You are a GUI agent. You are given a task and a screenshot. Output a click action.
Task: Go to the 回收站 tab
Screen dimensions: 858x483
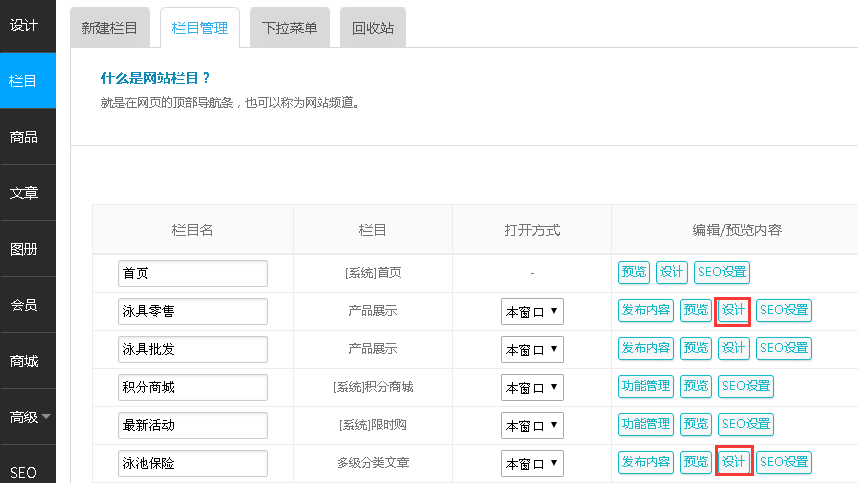point(372,28)
